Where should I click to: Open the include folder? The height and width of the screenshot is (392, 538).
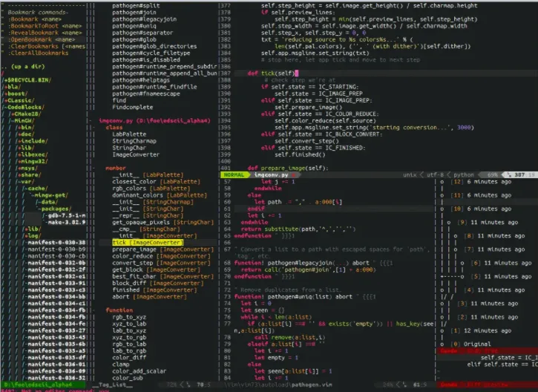tap(33, 141)
